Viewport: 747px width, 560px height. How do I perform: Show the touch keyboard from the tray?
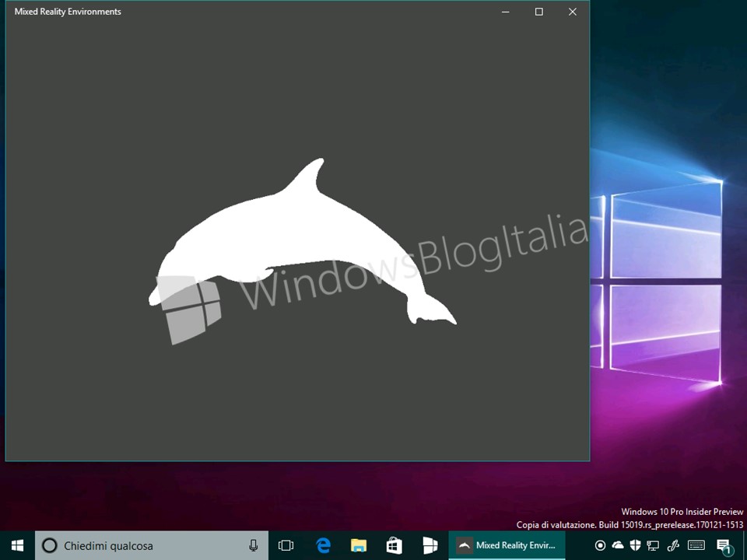pos(696,545)
